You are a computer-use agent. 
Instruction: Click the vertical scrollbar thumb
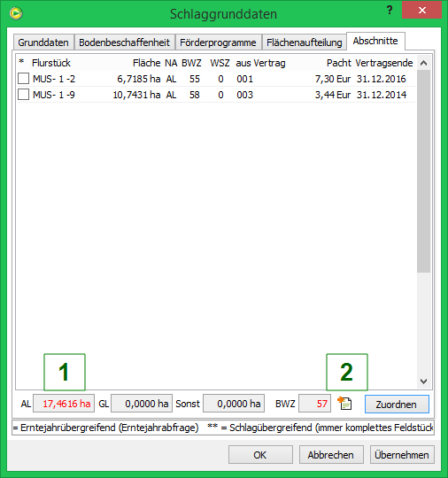[423, 172]
